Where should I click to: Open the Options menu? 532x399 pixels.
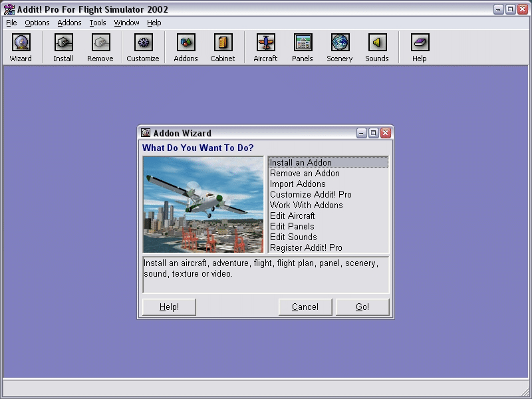(37, 23)
